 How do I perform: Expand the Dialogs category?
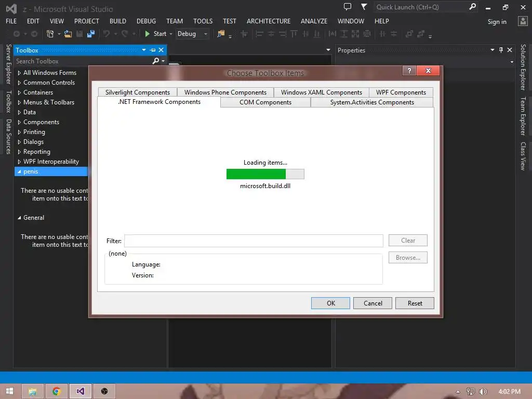pyautogui.click(x=19, y=142)
